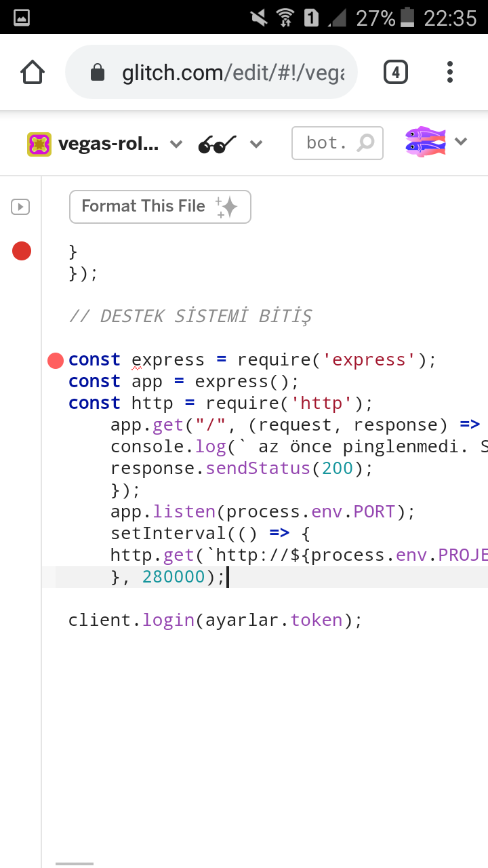
Task: Click the vegas-rol project avatar icon
Action: [39, 144]
